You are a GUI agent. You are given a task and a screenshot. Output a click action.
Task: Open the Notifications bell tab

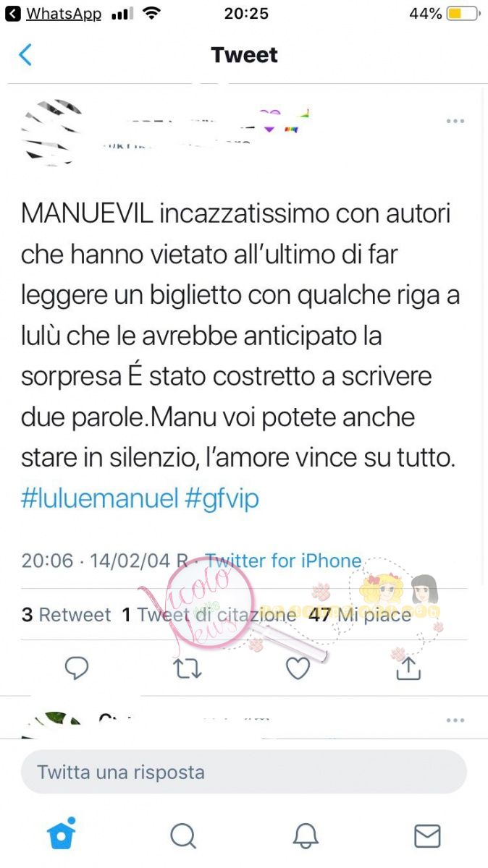coord(306,836)
